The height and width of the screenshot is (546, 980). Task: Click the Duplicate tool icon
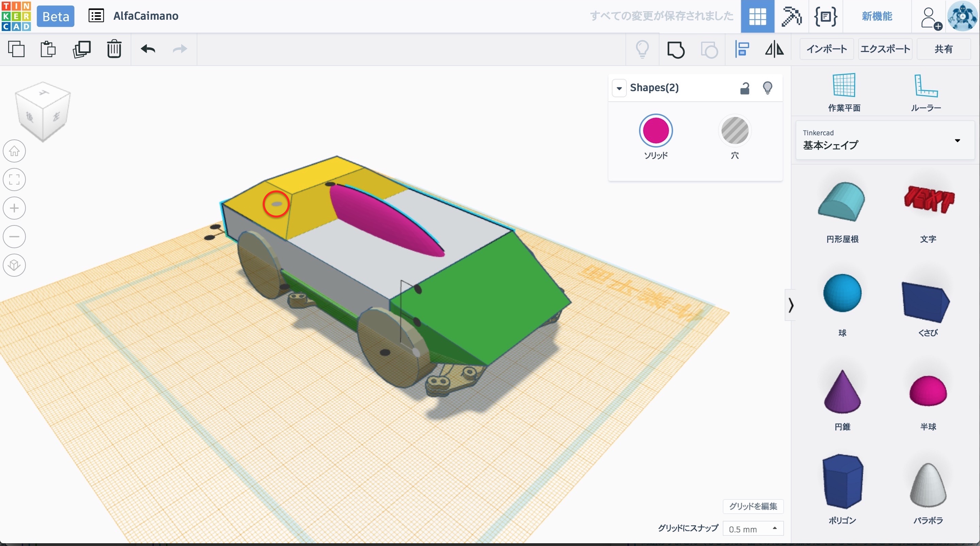coord(81,49)
